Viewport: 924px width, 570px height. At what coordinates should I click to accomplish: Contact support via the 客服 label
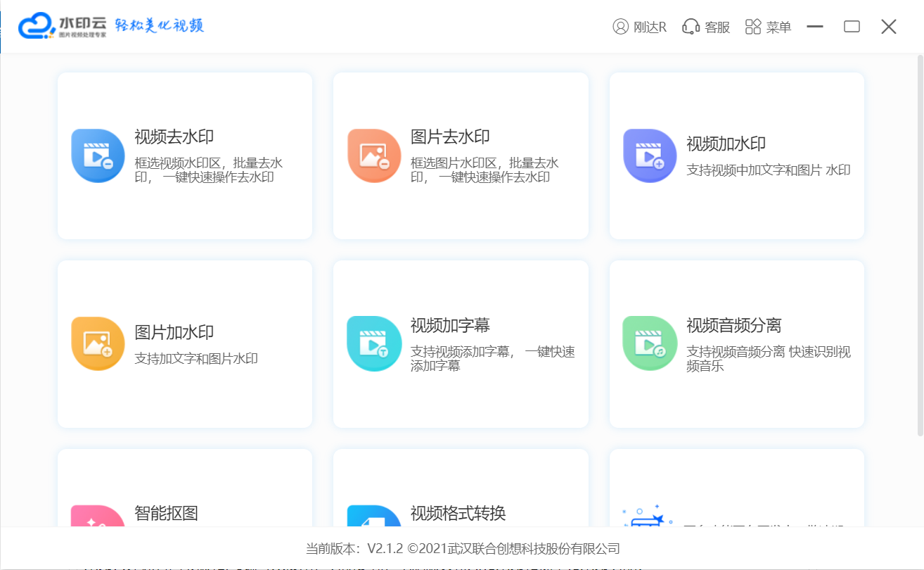click(x=717, y=27)
